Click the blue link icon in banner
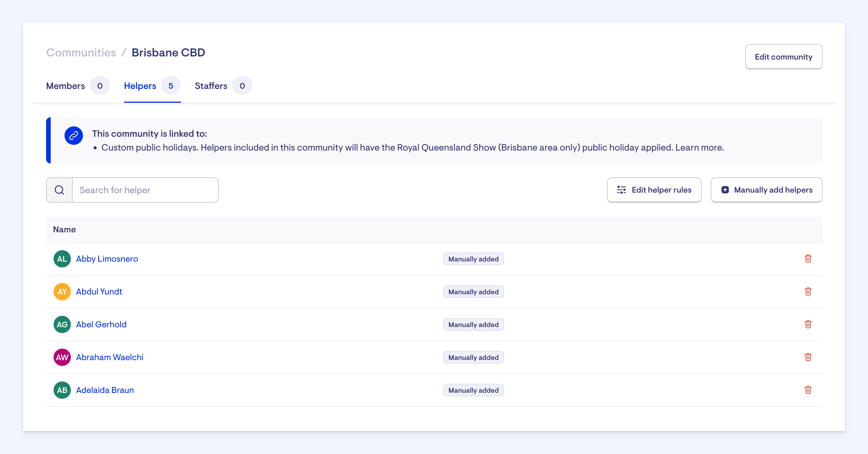Image resolution: width=868 pixels, height=454 pixels. click(x=74, y=135)
